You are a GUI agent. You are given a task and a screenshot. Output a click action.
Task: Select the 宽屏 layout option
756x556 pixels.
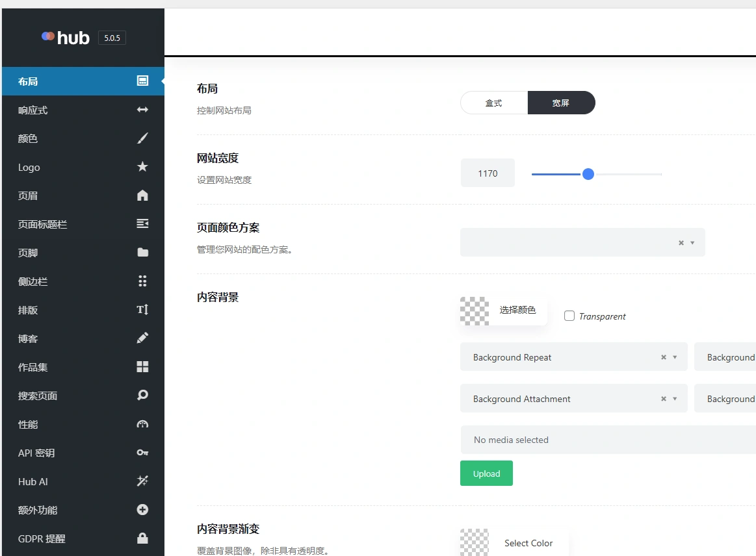pos(561,103)
